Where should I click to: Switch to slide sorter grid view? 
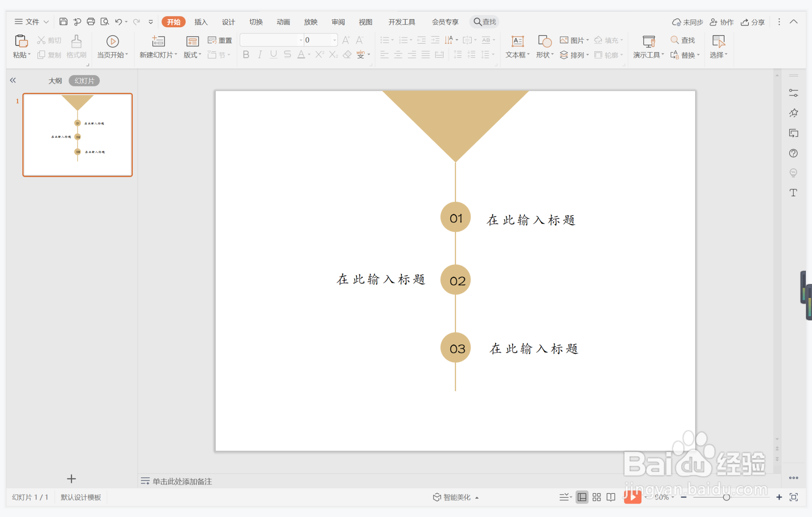pyautogui.click(x=597, y=497)
